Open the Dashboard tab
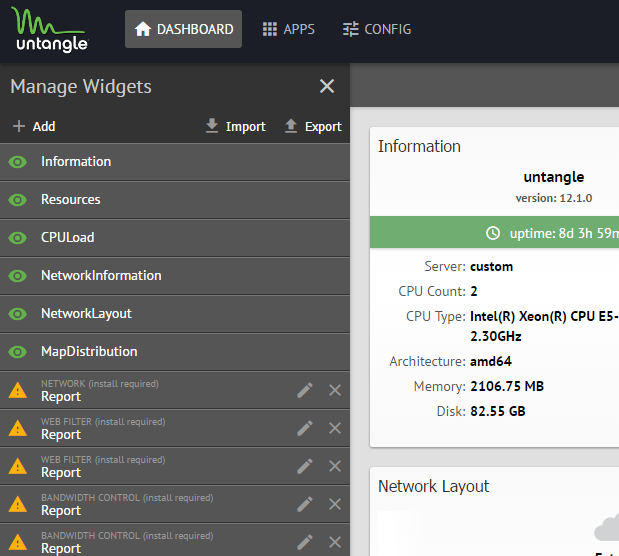This screenshot has width=619, height=556. pos(184,29)
